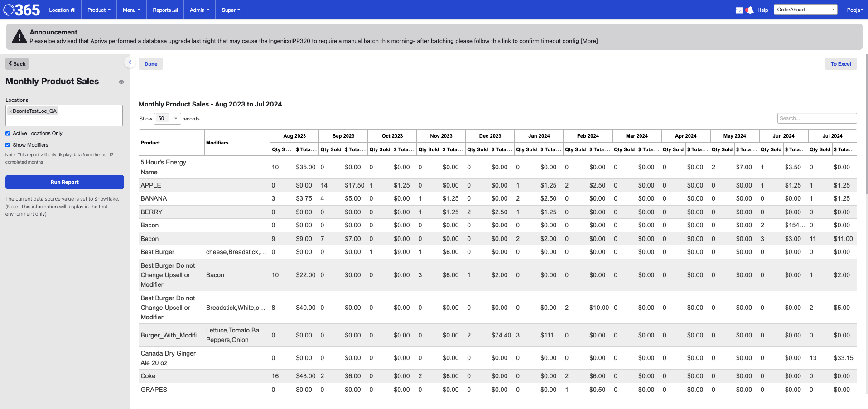Select the Coke product row

click(x=498, y=376)
